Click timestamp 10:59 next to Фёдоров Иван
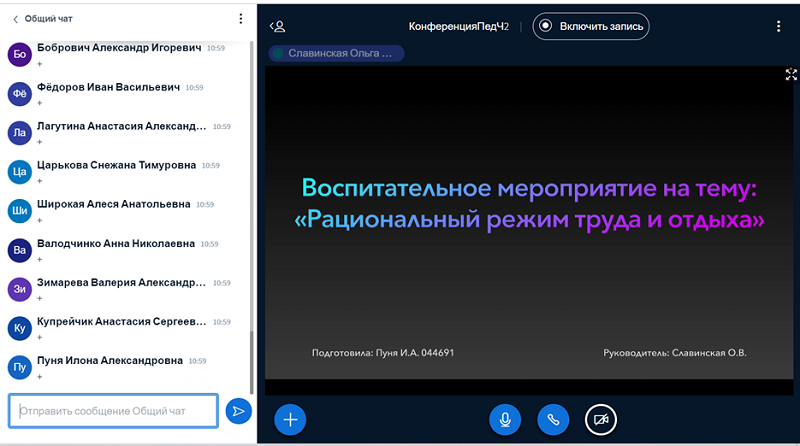The width and height of the screenshot is (800, 446). coord(194,88)
